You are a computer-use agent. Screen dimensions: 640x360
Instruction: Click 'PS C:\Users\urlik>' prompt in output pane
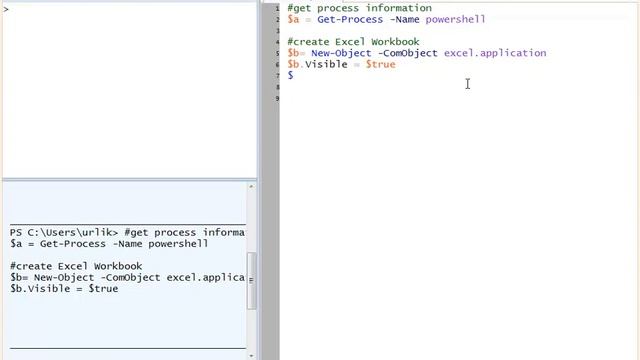pos(64,233)
